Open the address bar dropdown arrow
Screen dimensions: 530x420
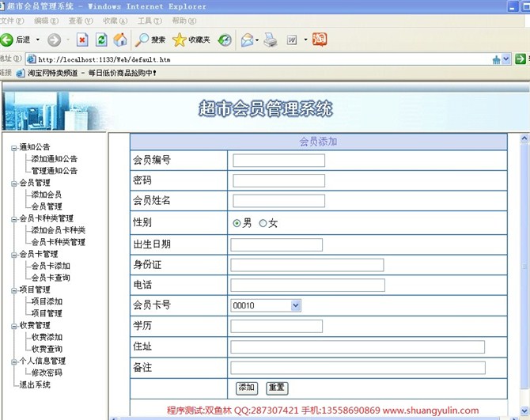[505, 59]
